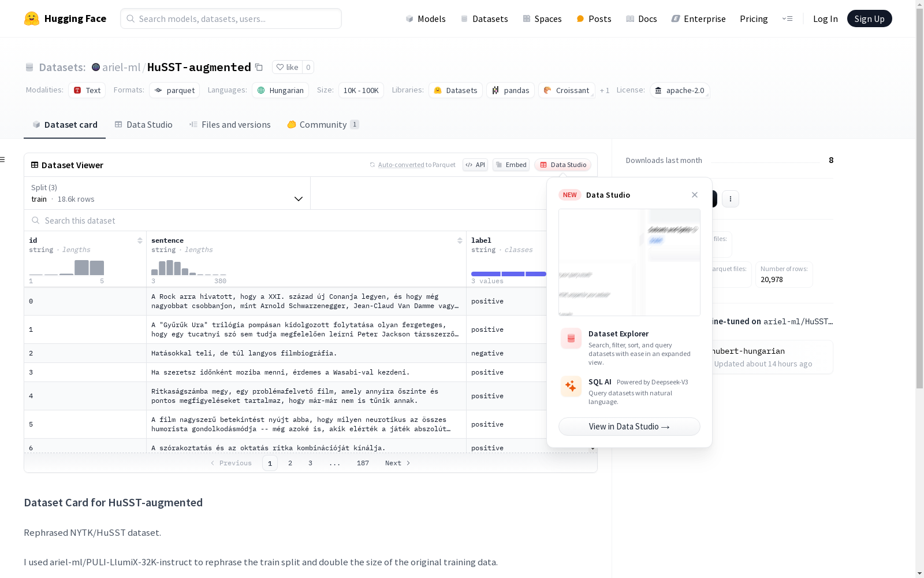Click the SQL AI sparkle icon
The width and height of the screenshot is (924, 578).
pos(571,387)
